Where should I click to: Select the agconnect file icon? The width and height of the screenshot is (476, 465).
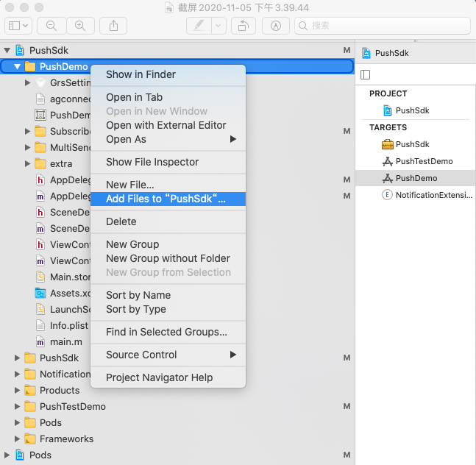(x=40, y=99)
